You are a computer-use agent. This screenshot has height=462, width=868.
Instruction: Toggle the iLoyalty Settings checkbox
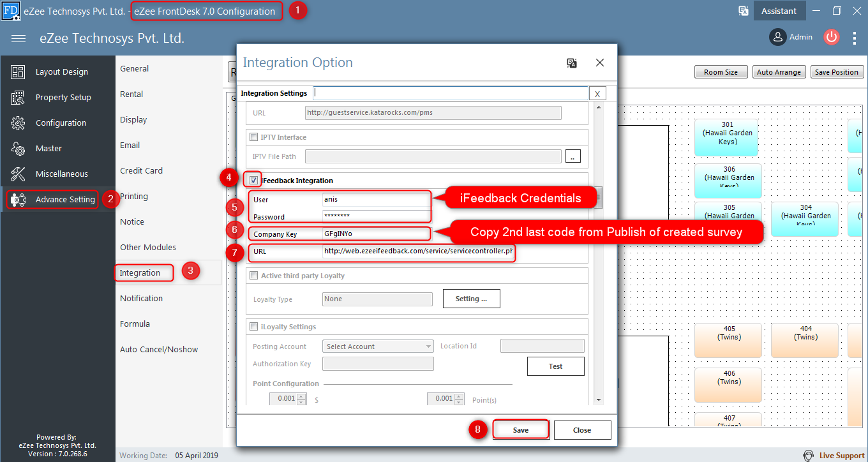254,327
